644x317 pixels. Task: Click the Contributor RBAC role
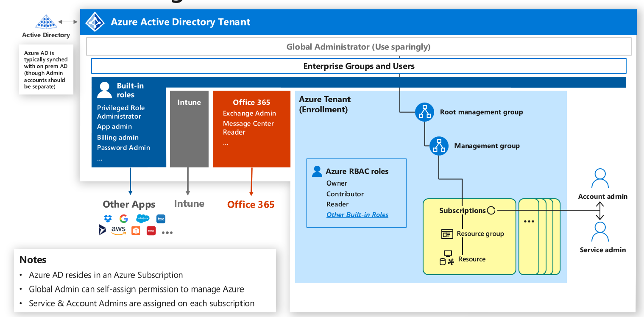345,194
